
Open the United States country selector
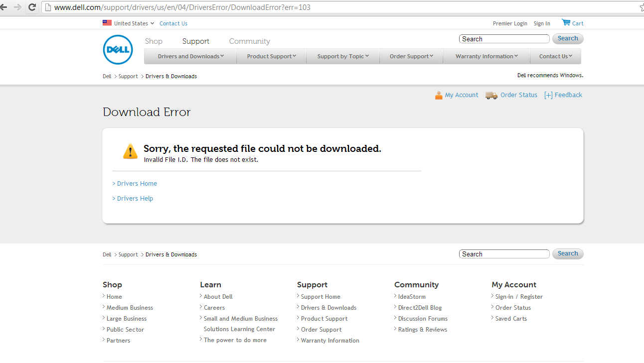click(x=134, y=23)
